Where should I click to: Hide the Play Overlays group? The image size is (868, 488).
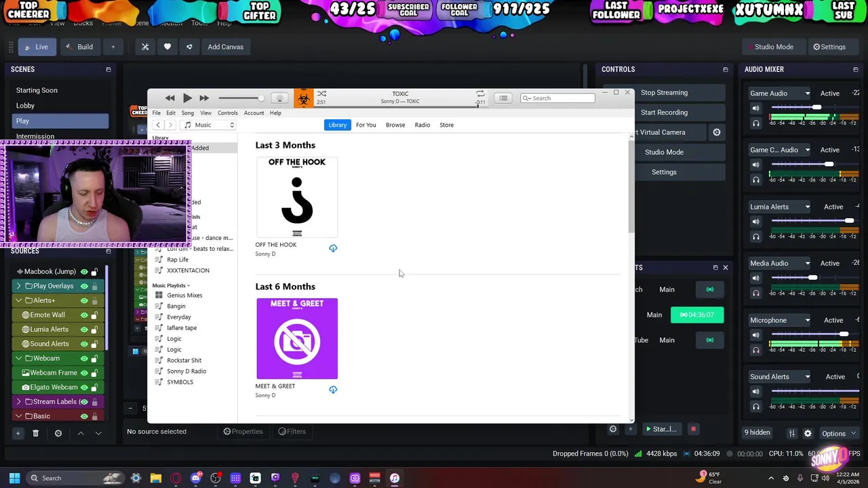pos(84,286)
